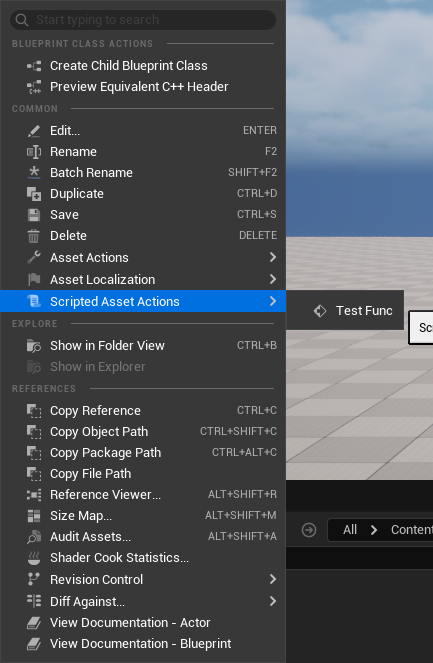
Task: Select Create Child Blueprint Class
Action: pyautogui.click(x=143, y=66)
